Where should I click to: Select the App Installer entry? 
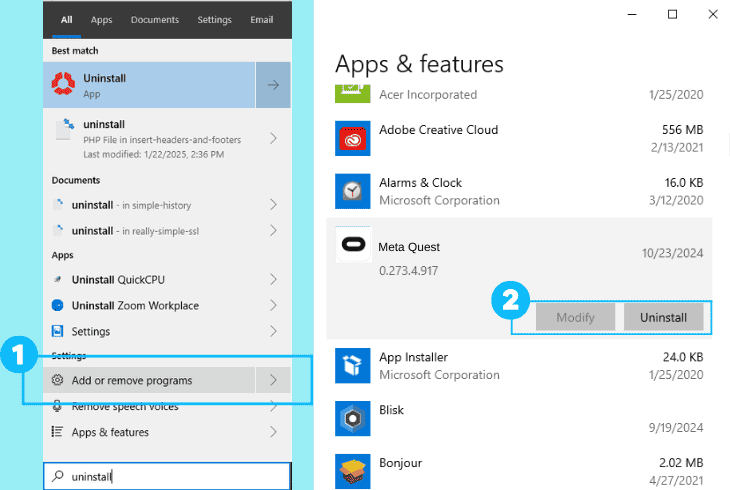pyautogui.click(x=519, y=366)
